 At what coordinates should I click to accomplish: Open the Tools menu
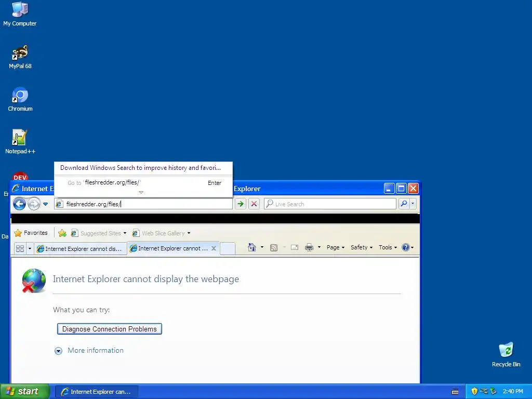[388, 247]
